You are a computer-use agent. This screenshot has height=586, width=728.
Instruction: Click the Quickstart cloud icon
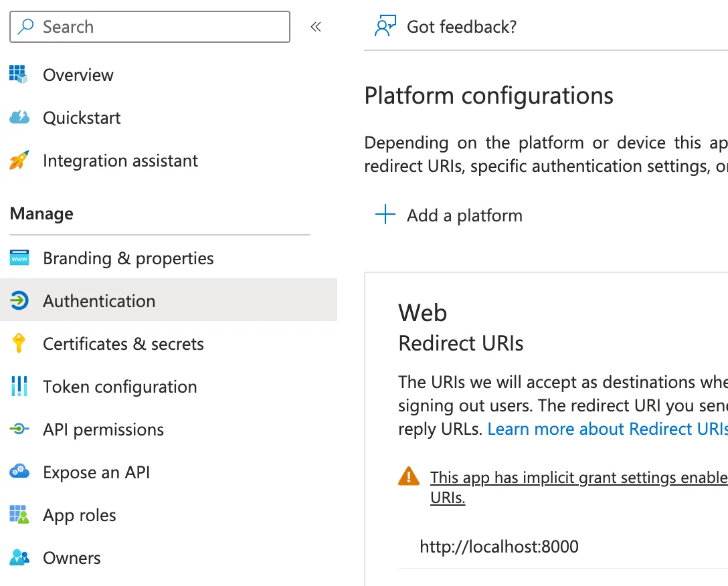tap(19, 117)
